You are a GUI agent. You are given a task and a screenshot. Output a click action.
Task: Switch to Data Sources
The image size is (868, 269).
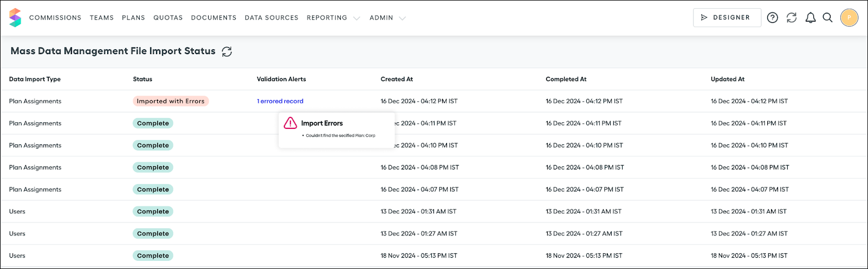pos(271,18)
